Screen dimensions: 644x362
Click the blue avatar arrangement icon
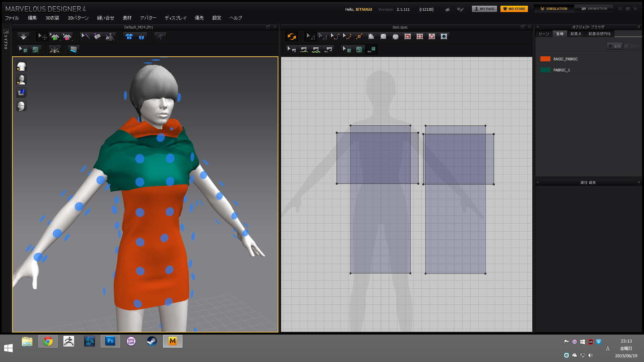[142, 37]
